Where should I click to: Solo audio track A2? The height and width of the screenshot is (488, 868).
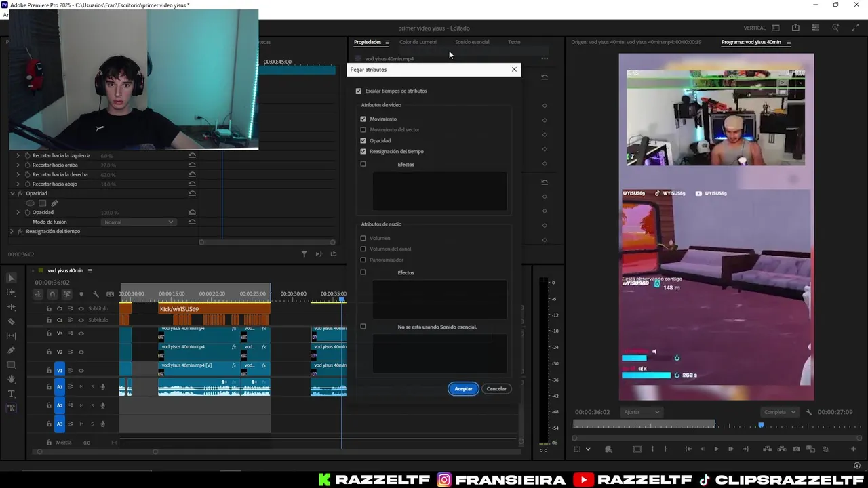click(x=92, y=405)
